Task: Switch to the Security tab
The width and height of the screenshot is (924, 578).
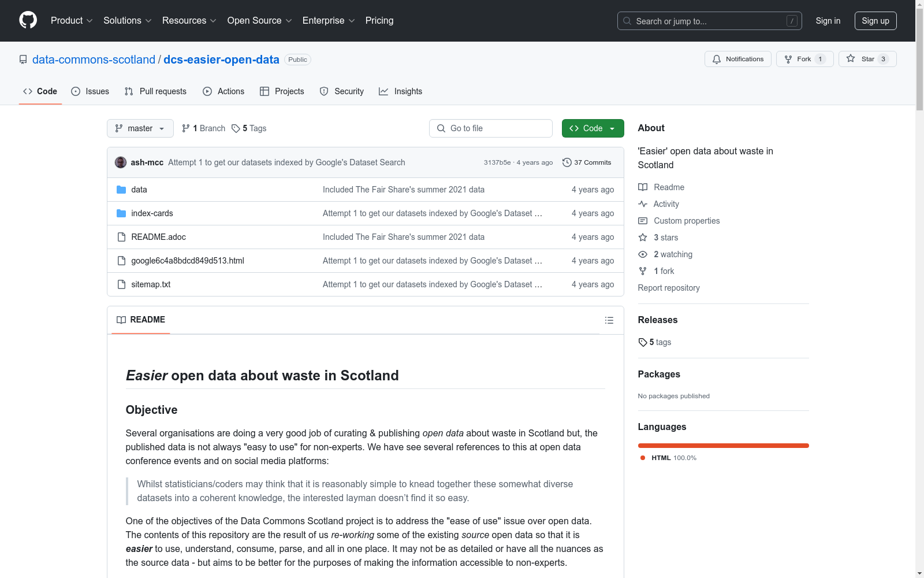Action: coord(342,91)
